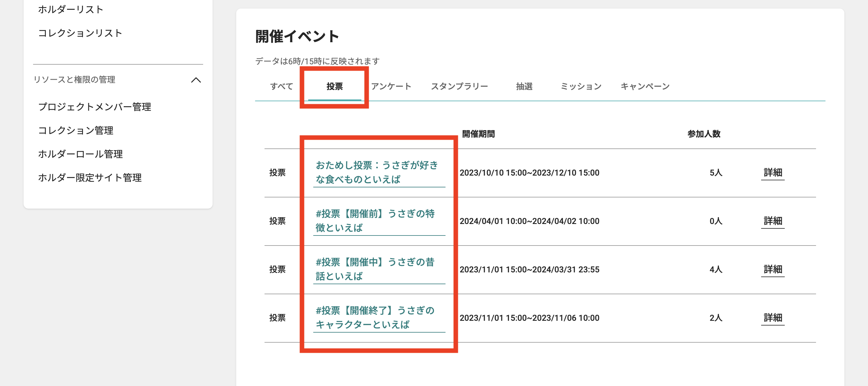
Task: Open ホルダー限定サイト管理 page
Action: click(x=90, y=177)
